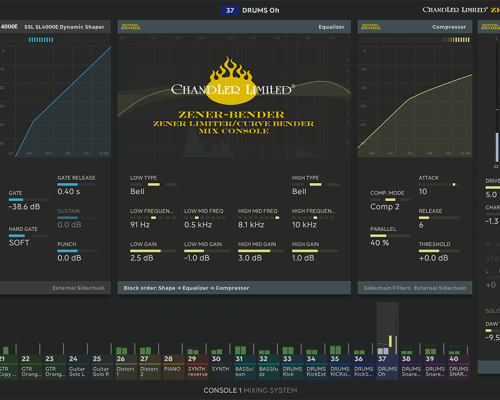
Task: Select track 24 Guitar Solo L
Action: (x=78, y=367)
